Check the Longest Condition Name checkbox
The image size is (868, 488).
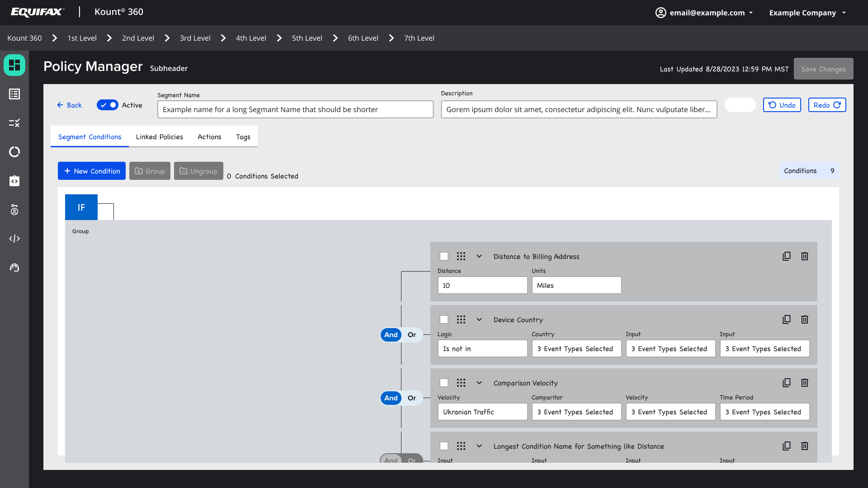tap(444, 446)
